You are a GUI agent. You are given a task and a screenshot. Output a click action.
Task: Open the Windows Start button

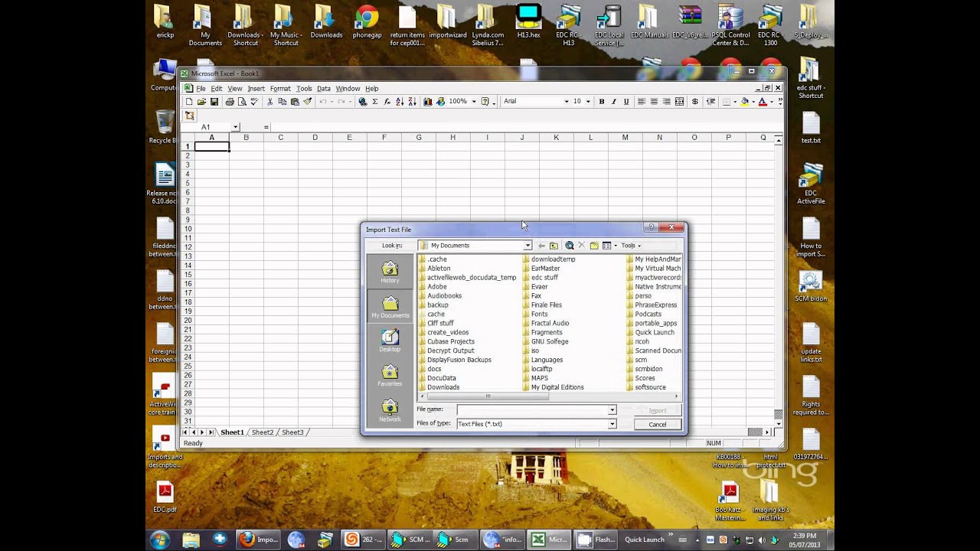click(160, 540)
